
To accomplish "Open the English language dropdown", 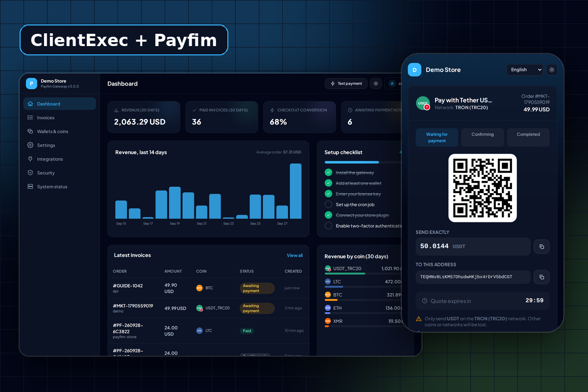I will pos(524,70).
